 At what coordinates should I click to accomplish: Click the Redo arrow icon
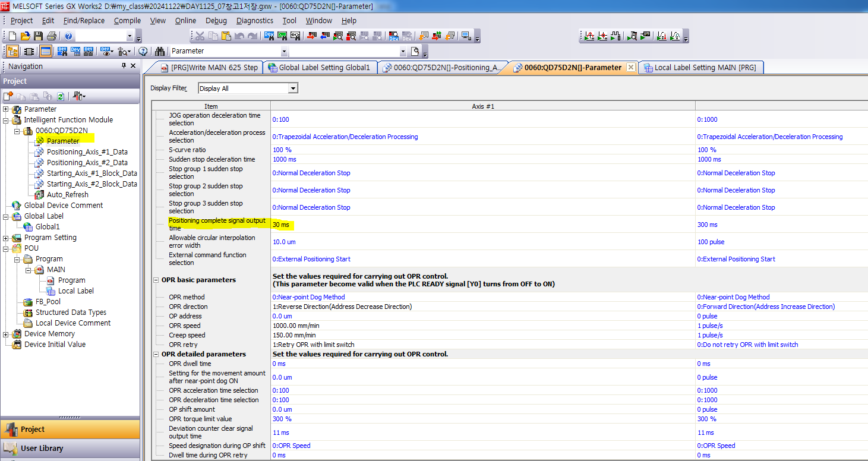coord(252,36)
